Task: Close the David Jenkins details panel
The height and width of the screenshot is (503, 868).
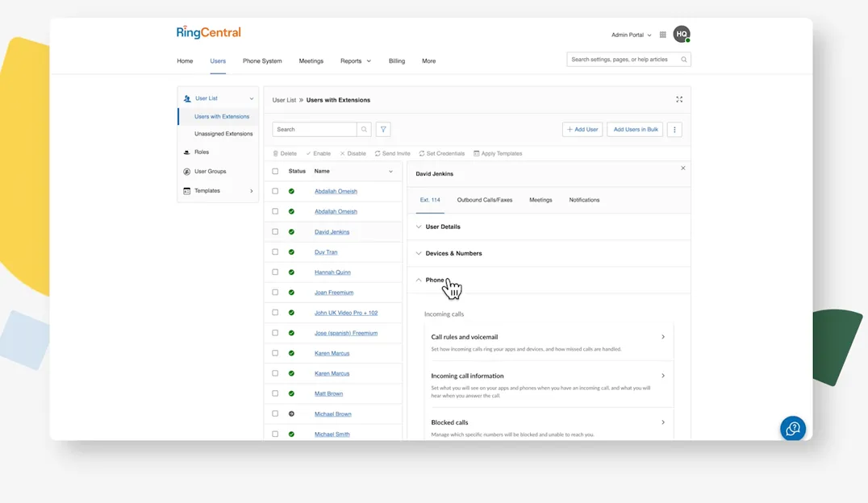Action: (683, 168)
